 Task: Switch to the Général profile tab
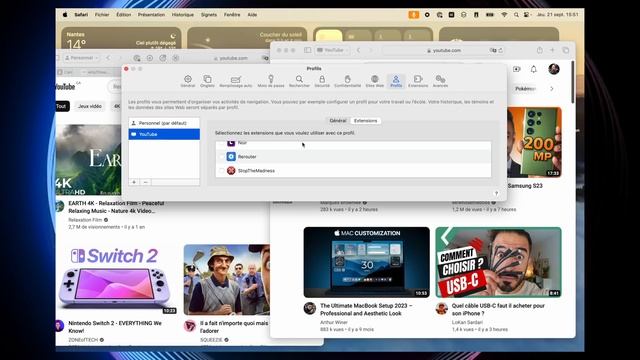pyautogui.click(x=338, y=121)
